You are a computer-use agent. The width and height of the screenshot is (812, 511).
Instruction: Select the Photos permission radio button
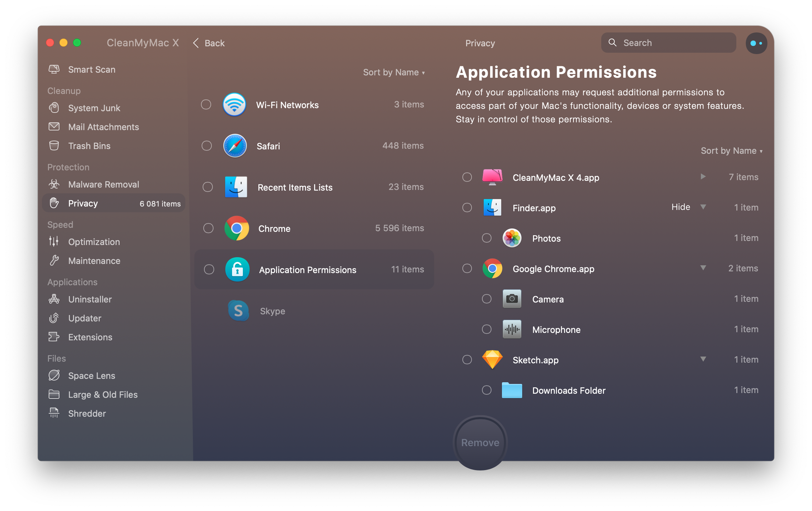(487, 238)
